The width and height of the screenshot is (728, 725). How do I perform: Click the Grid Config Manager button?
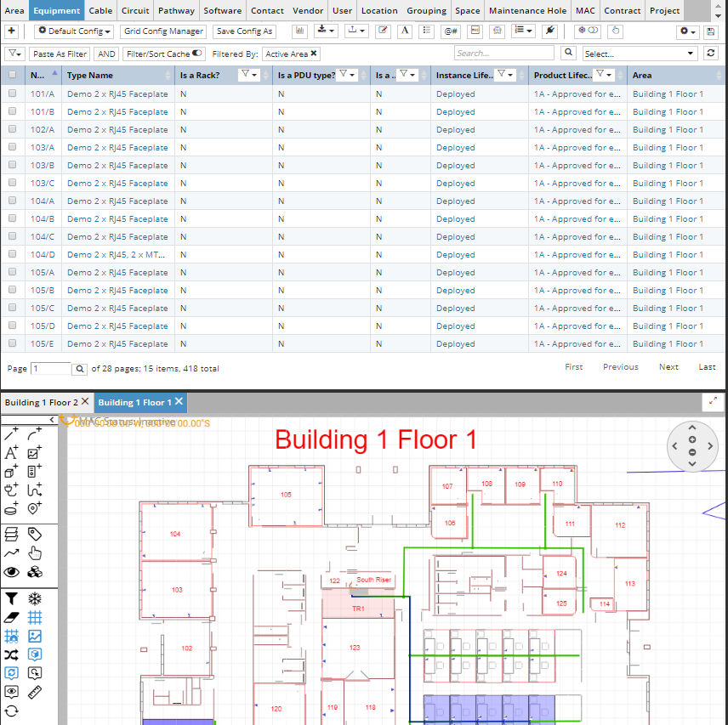tap(163, 31)
